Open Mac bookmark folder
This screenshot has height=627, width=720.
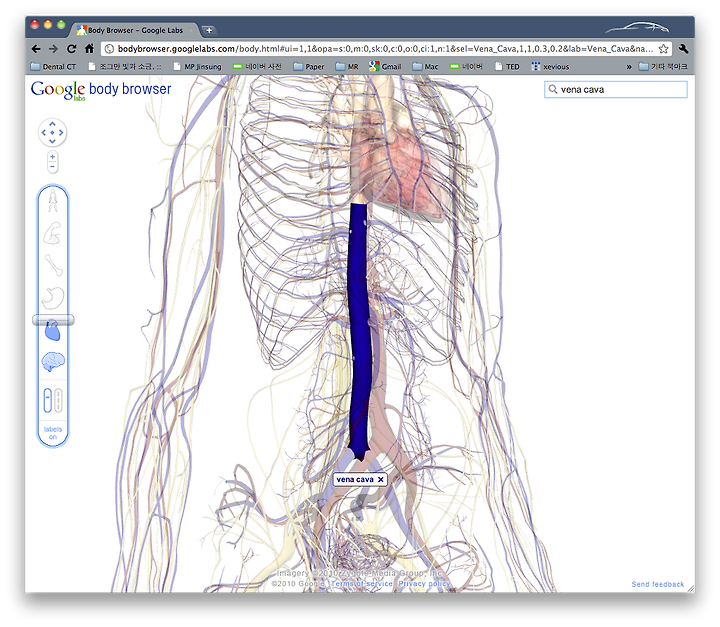coord(425,67)
